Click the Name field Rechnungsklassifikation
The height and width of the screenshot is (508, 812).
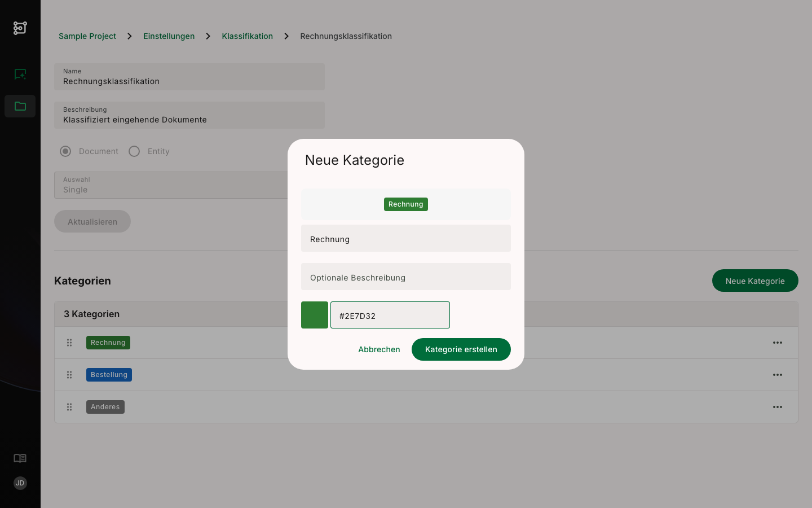(x=189, y=77)
